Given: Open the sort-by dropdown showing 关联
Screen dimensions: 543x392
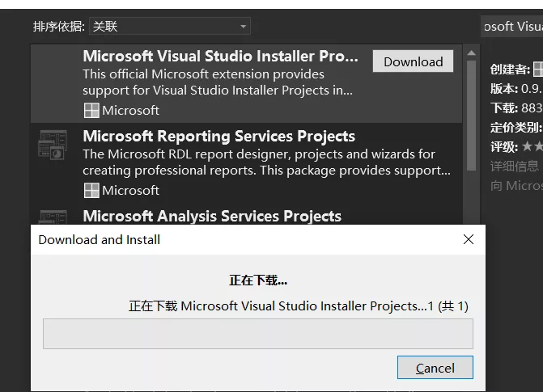Looking at the screenshot, I should tap(170, 27).
